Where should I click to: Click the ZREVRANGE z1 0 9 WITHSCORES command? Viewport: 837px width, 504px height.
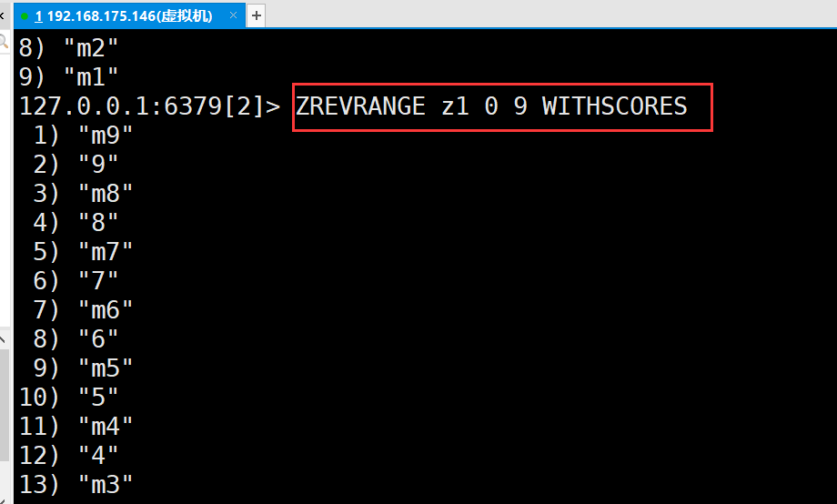point(491,106)
